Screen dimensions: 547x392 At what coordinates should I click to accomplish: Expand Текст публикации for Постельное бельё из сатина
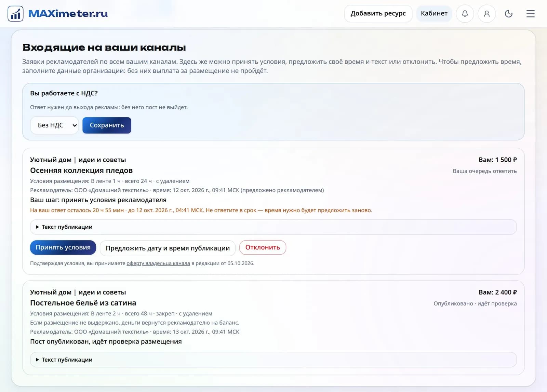tap(273, 360)
